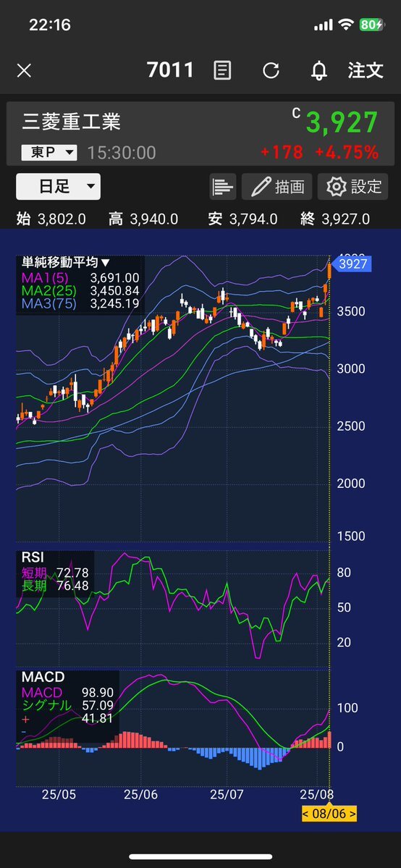Screen dimensions: 401x868
Task: Tap the 3,927 current price display
Action: pyautogui.click(x=342, y=122)
